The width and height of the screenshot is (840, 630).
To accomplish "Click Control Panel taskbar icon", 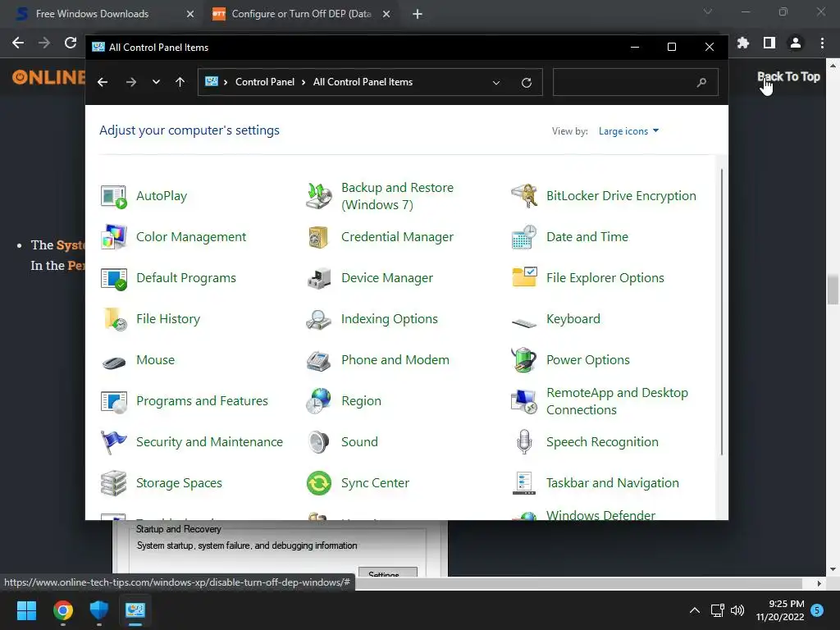I will [x=135, y=610].
